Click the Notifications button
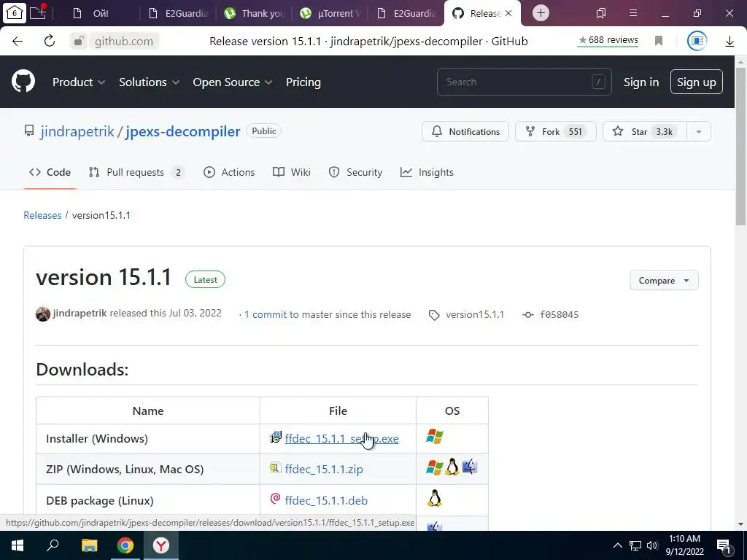The width and height of the screenshot is (747, 560). pos(465,131)
